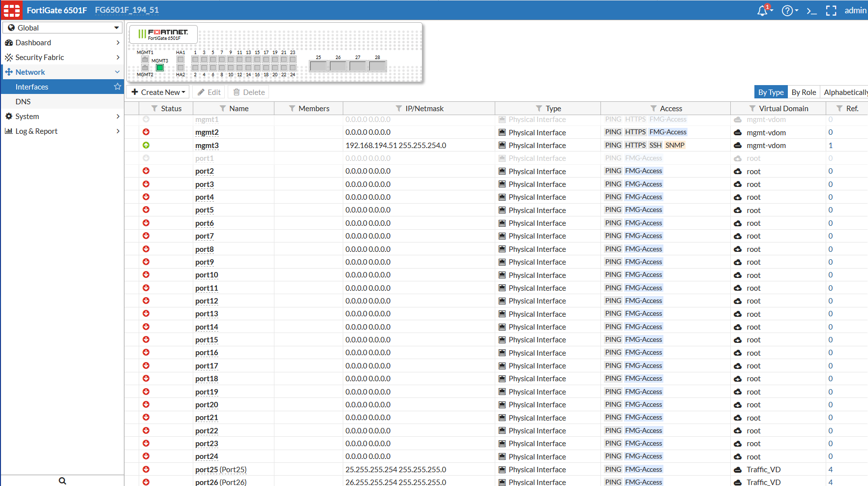868x486 pixels.
Task: Click the sidebar search magnifier icon
Action: [x=62, y=481]
